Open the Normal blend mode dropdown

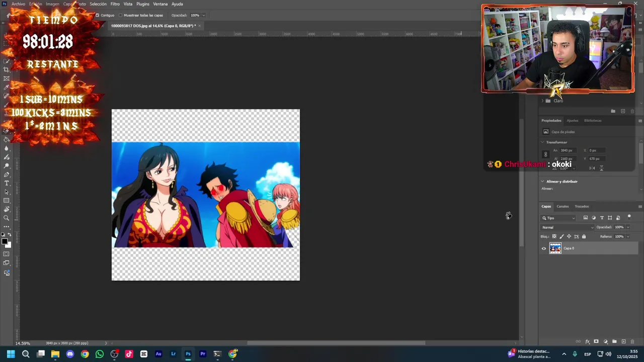tap(567, 227)
